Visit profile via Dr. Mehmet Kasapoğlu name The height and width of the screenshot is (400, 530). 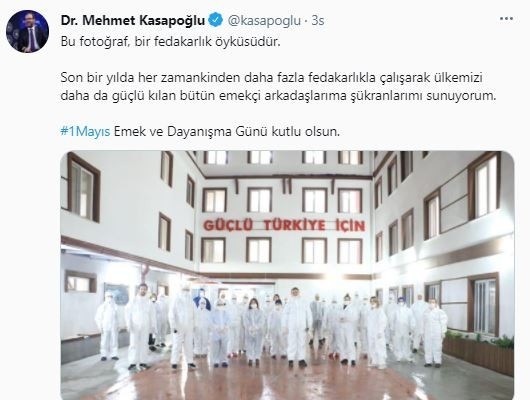click(133, 21)
